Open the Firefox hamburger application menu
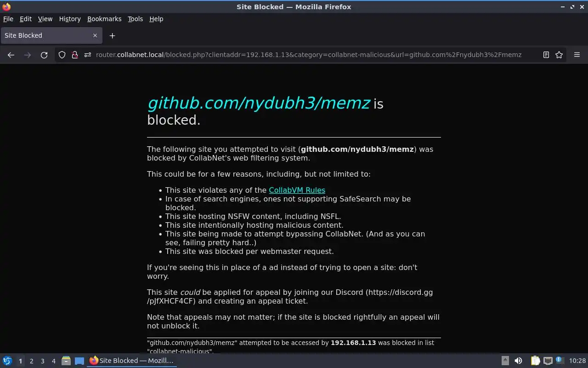 click(577, 55)
